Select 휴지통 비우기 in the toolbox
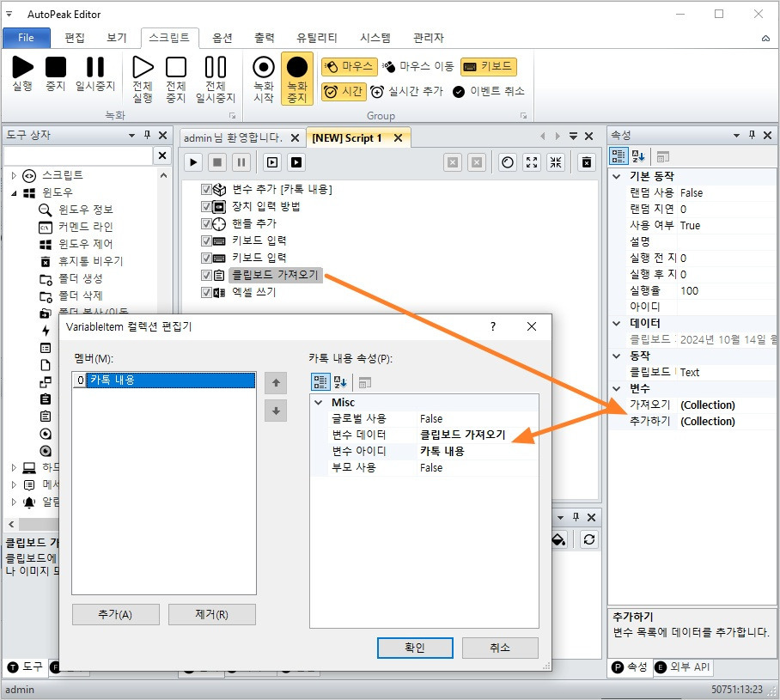Screen dimensions: 780x700 tap(90, 261)
